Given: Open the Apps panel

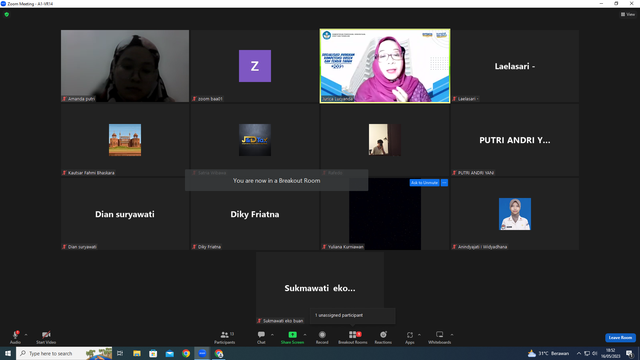Looking at the screenshot, I should pyautogui.click(x=410, y=337).
